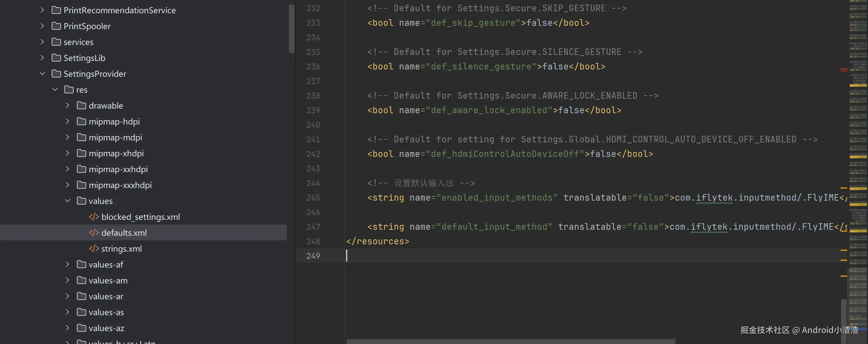This screenshot has height=344, width=868.
Task: Click the PrintRecommendationService folder icon
Action: [x=56, y=10]
